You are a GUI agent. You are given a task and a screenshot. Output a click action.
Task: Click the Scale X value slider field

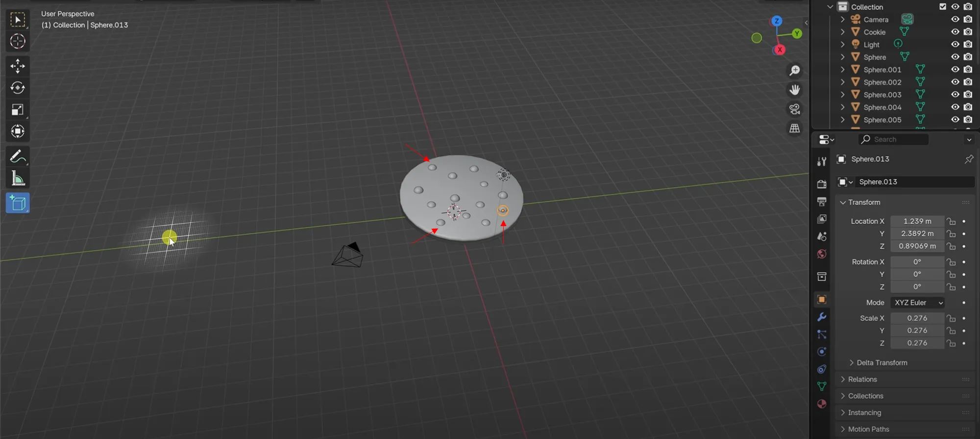[x=917, y=318]
